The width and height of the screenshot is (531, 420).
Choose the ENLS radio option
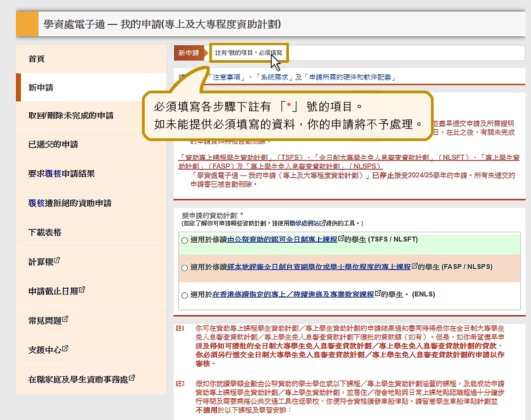tap(185, 295)
